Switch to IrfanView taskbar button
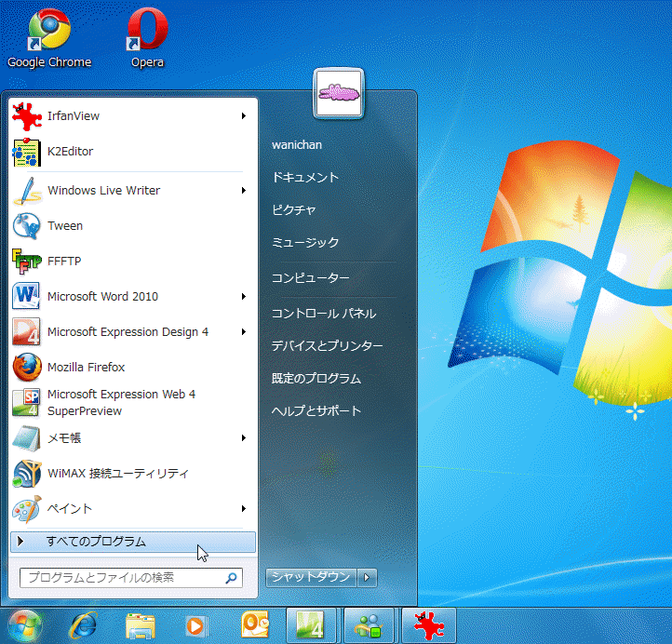 (428, 626)
